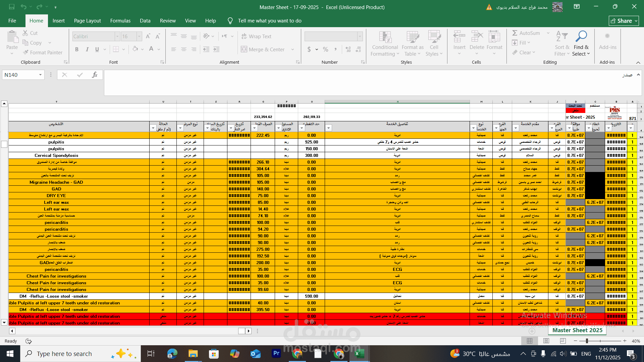Click Increase Decimal icon

click(x=348, y=49)
